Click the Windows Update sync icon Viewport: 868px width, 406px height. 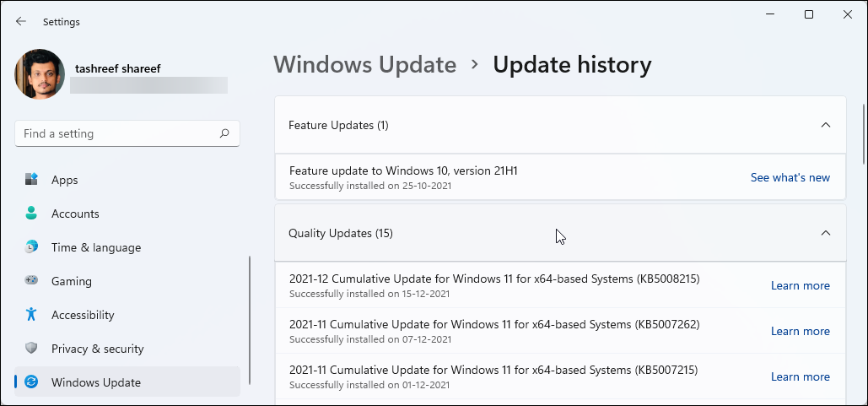[32, 382]
